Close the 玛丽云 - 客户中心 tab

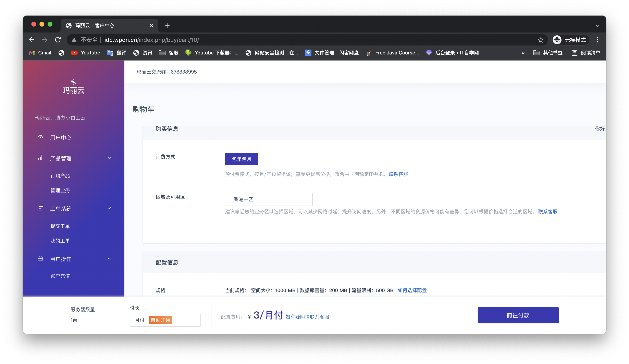pos(151,26)
